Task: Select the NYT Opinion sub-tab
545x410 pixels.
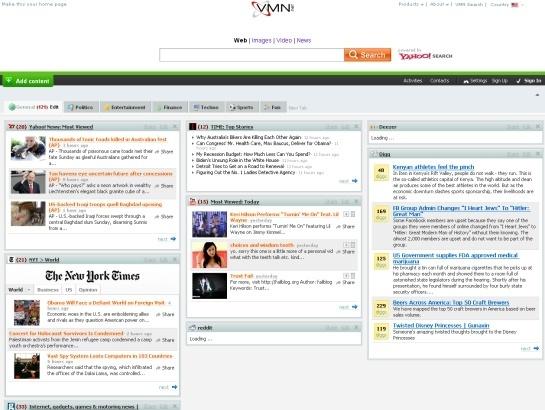Action: coord(88,289)
